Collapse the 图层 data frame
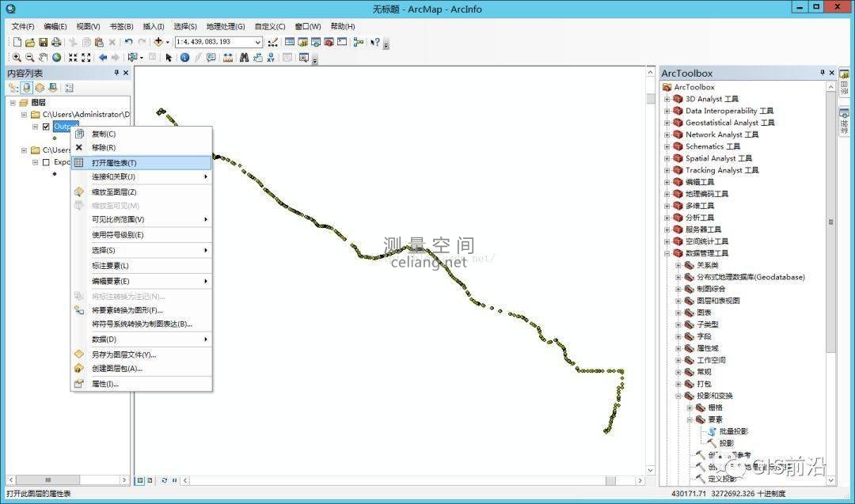855x504 pixels. pyautogui.click(x=13, y=102)
